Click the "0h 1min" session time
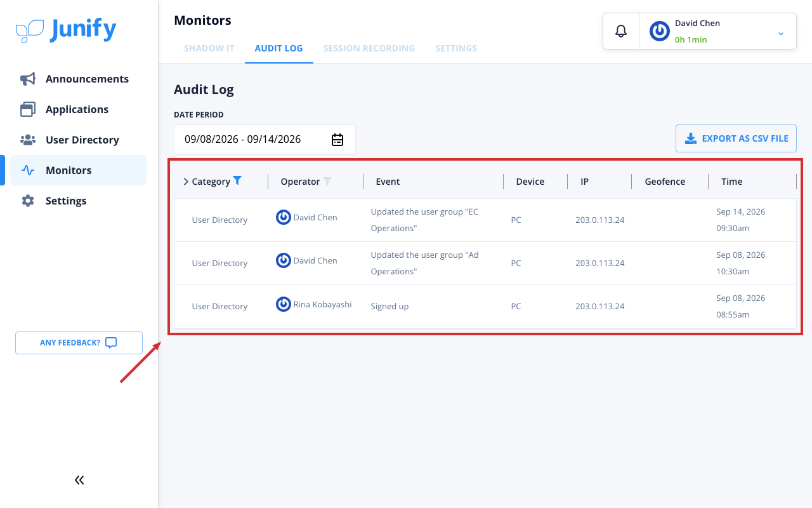This screenshot has width=812, height=508. point(691,39)
